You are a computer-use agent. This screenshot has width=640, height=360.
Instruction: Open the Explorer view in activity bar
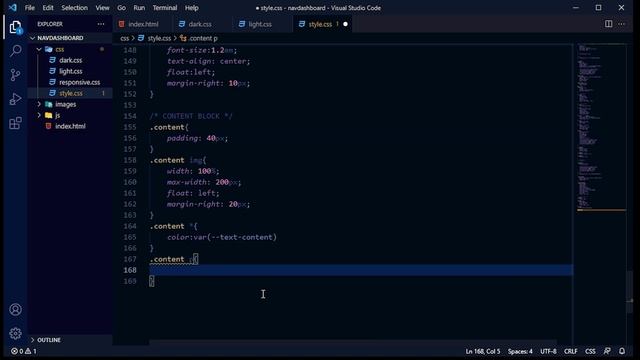tap(16, 27)
